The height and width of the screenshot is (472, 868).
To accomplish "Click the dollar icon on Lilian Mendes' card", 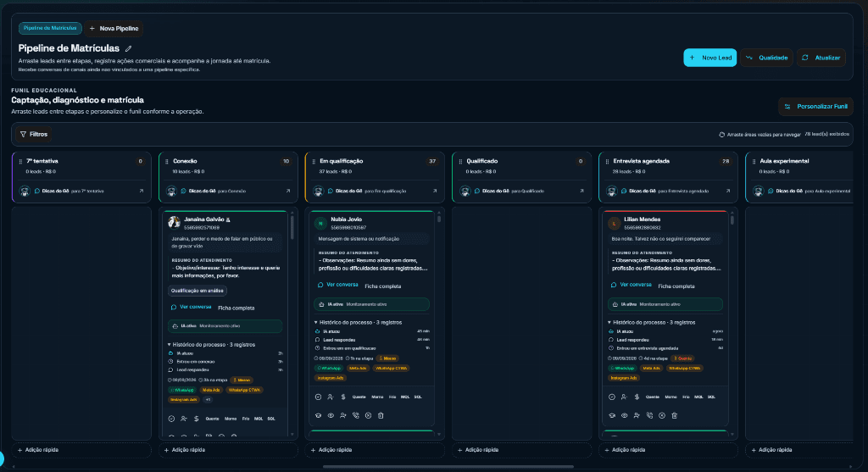I will (637, 397).
